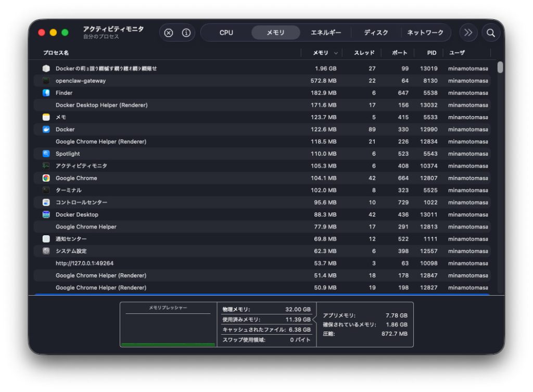Viewport: 533px width, 392px height.
Task: Sort by スレッド column header
Action: [364, 53]
